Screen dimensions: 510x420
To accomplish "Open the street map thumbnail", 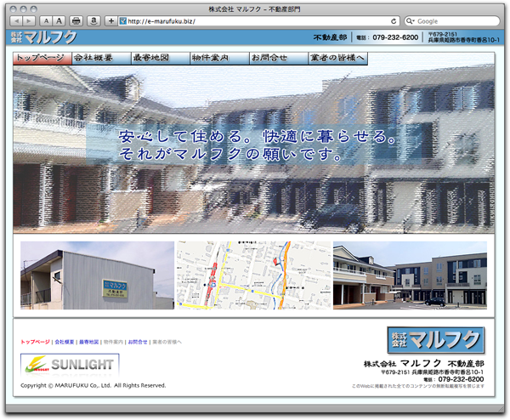I will (253, 275).
